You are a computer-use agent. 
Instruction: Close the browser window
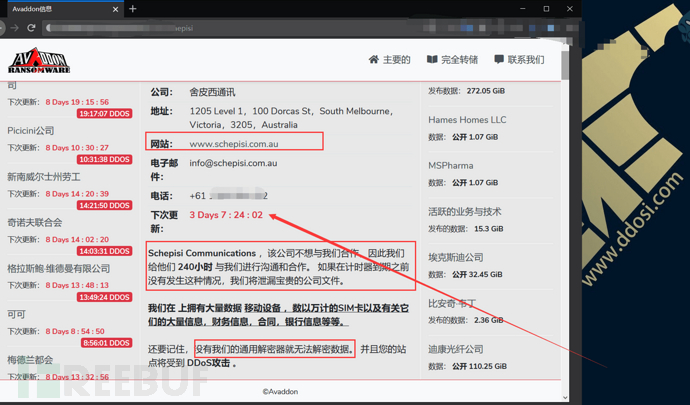(x=570, y=9)
